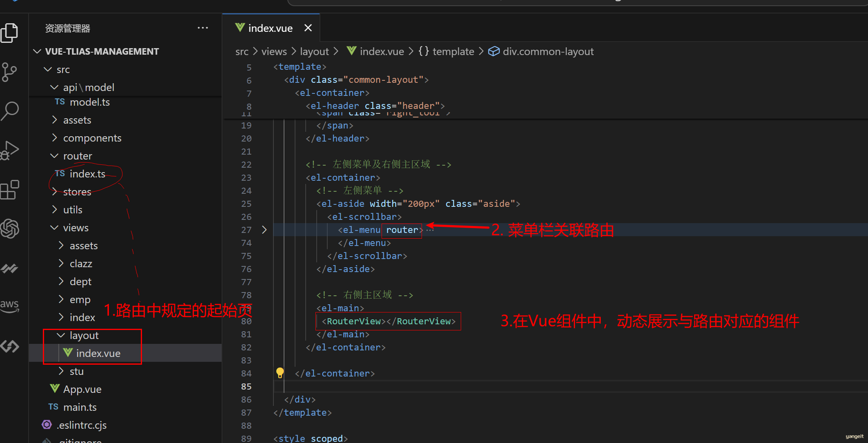Click the Vue icon on index.vue tab
This screenshot has width=868, height=443.
pyautogui.click(x=240, y=27)
